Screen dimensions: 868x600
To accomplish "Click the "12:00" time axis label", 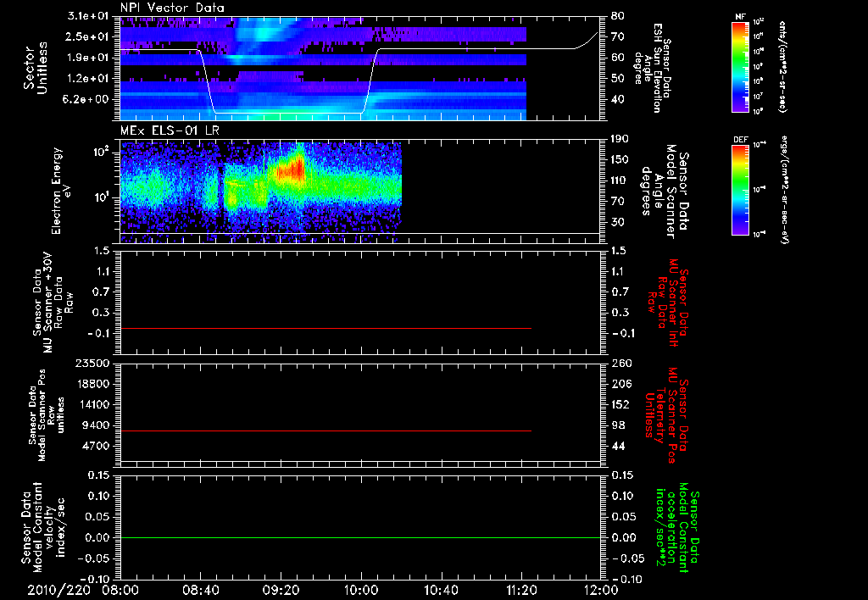I will [x=601, y=591].
